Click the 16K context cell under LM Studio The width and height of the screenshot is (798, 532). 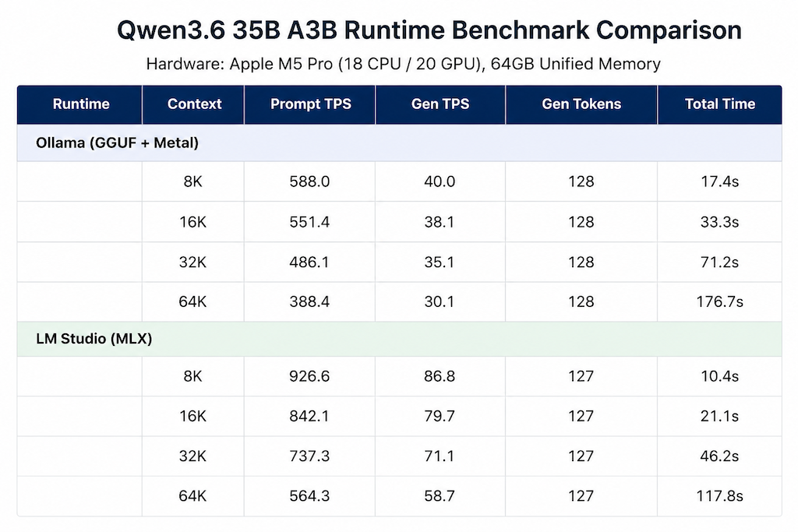tap(193, 416)
